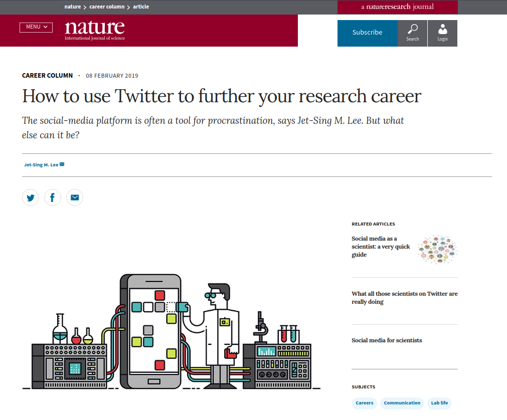Image resolution: width=507 pixels, height=420 pixels.
Task: Open 'Social media as a scientist' article
Action: pos(381,247)
